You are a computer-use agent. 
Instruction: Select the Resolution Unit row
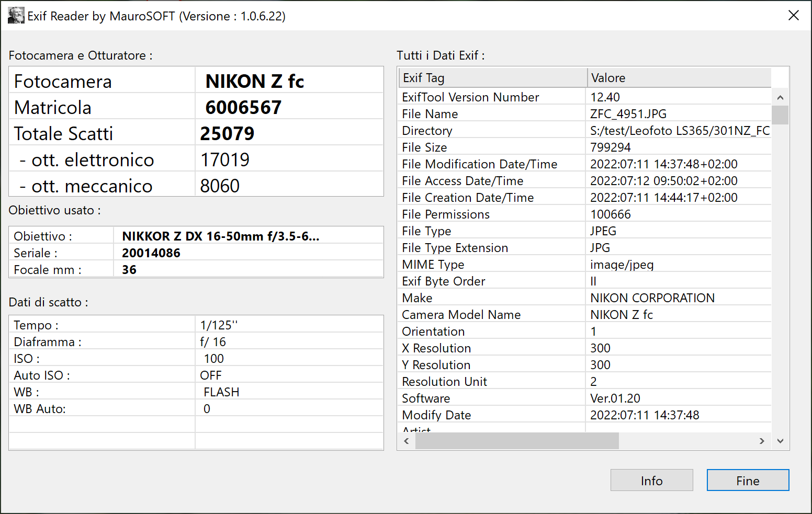(x=584, y=382)
